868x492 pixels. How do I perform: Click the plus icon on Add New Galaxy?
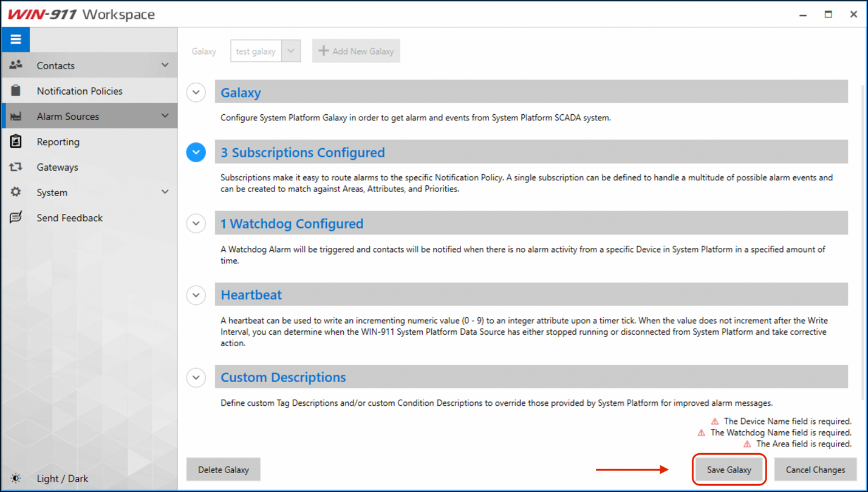tap(324, 51)
